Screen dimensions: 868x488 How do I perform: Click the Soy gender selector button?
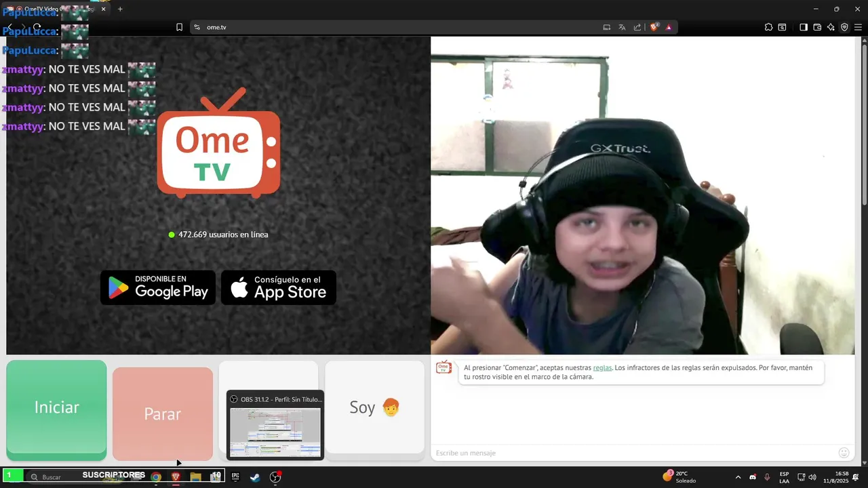click(374, 407)
